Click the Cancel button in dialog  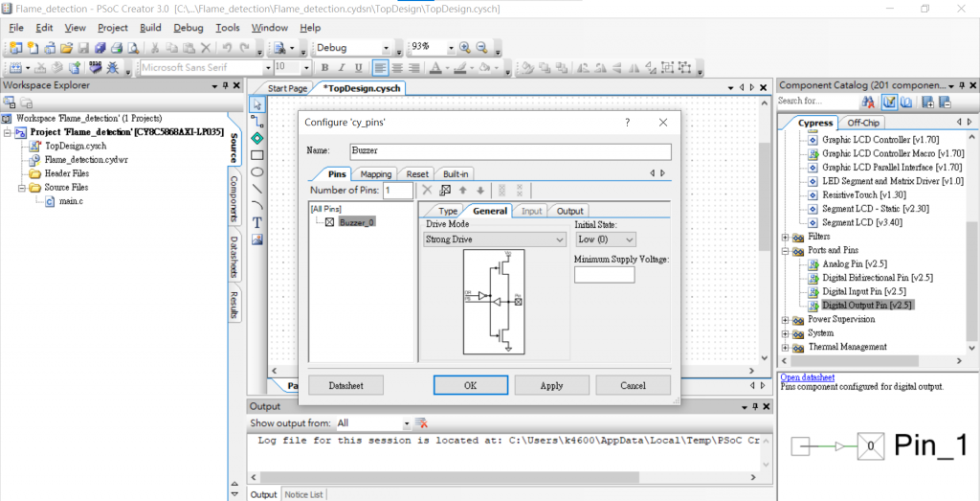[x=634, y=385]
